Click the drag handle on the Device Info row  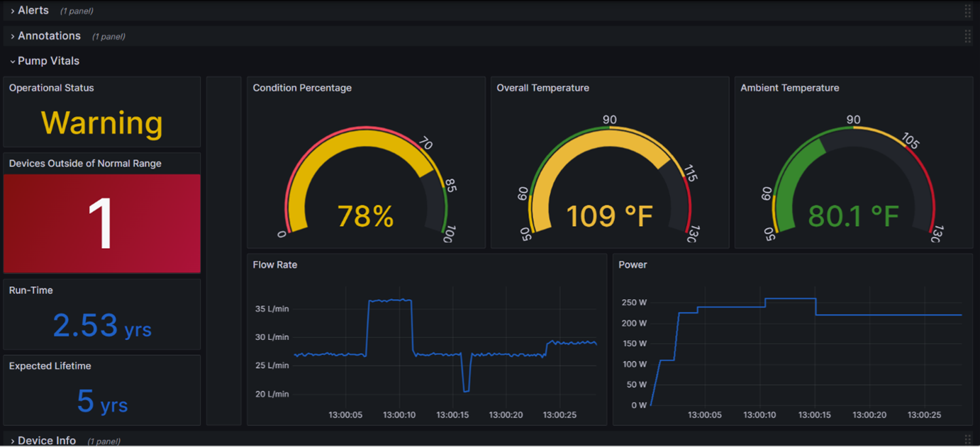coord(967,440)
